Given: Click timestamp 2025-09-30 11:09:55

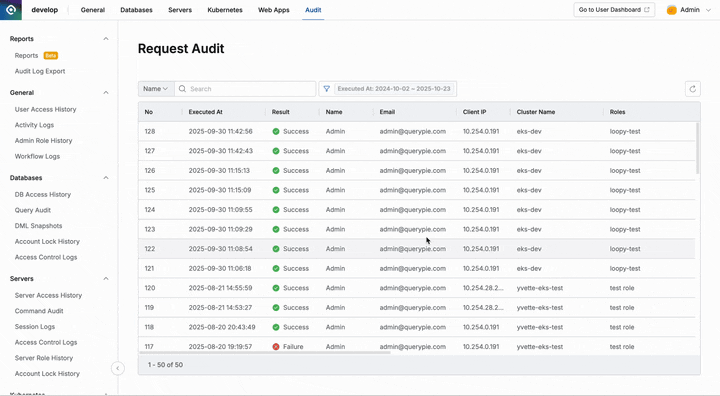Looking at the screenshot, I should coord(220,209).
